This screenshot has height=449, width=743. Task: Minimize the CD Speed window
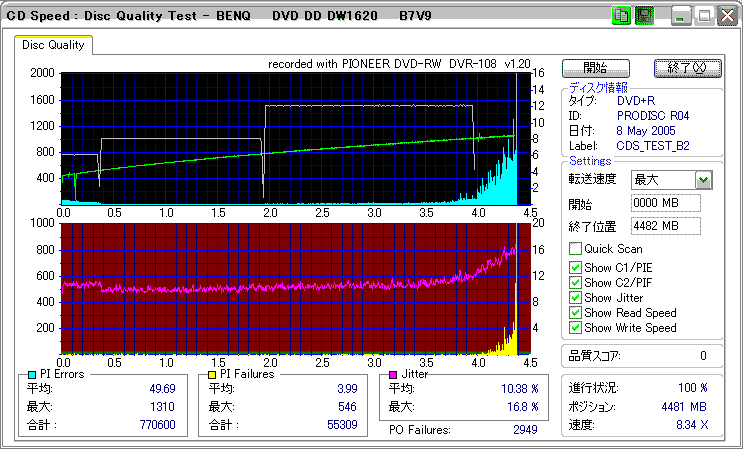[x=681, y=16]
